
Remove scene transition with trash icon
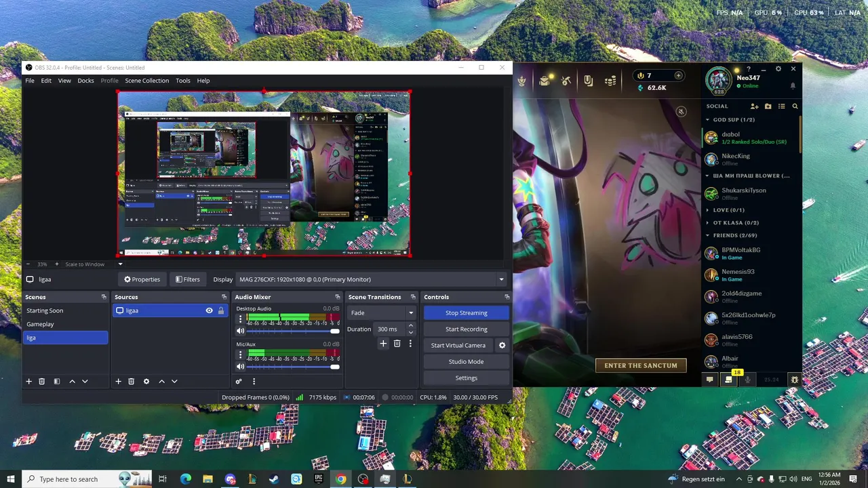tap(397, 344)
